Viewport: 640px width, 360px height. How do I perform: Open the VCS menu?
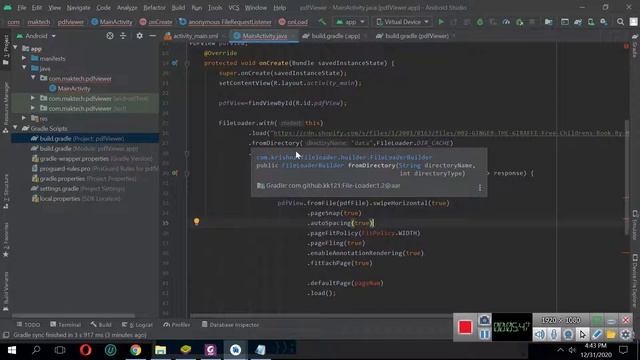click(234, 8)
